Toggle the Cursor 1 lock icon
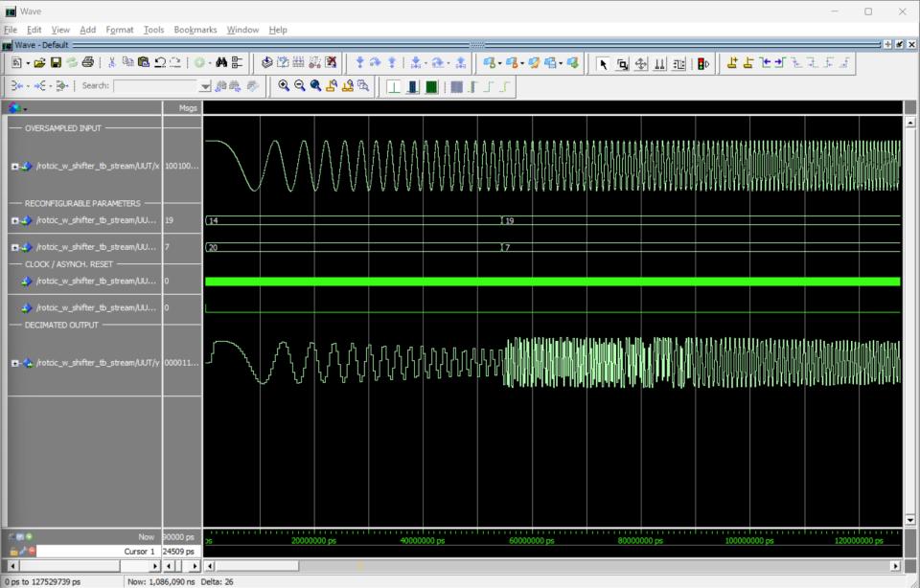This screenshot has height=588, width=920. 13,551
